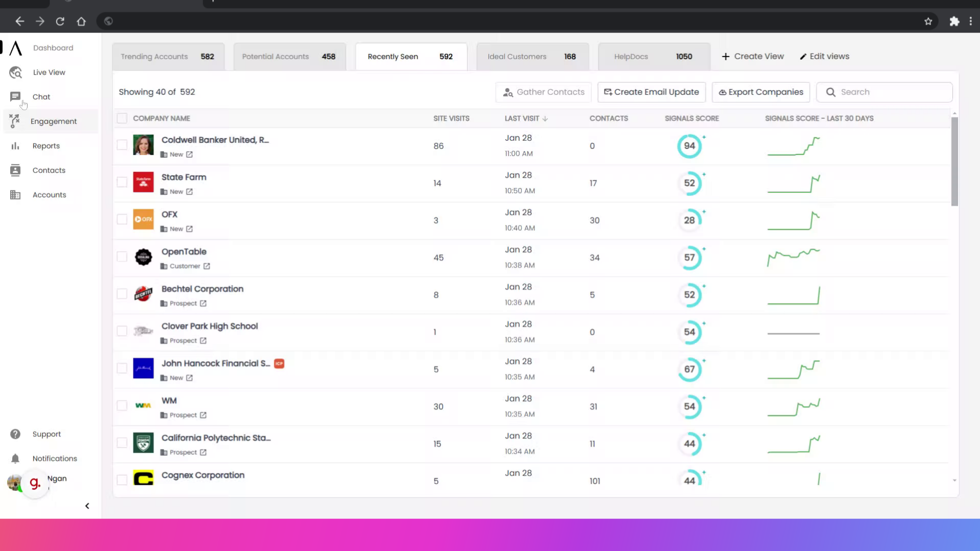Bookmark the page with the star icon

928,21
